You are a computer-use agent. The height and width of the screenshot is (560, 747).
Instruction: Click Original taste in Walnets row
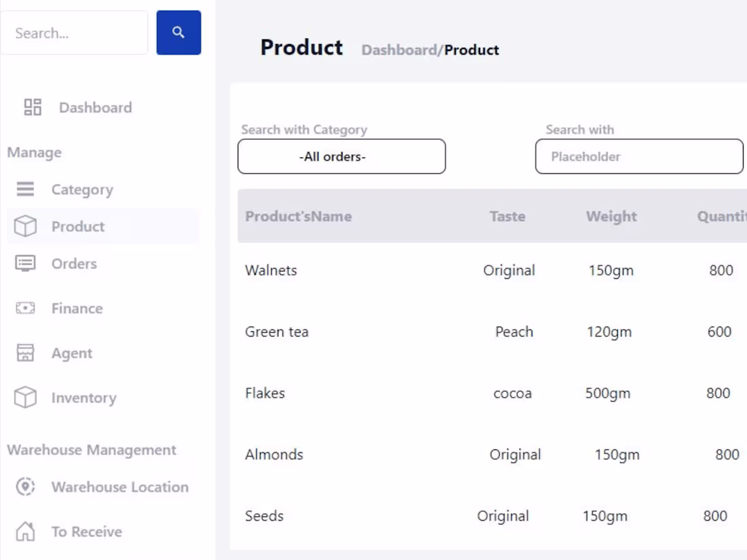pyautogui.click(x=509, y=270)
